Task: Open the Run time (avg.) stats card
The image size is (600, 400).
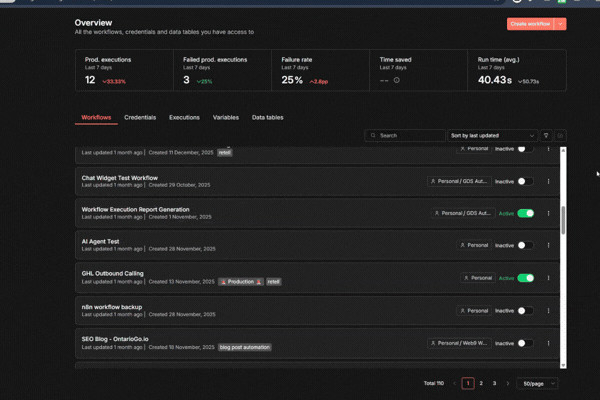Action: point(517,70)
